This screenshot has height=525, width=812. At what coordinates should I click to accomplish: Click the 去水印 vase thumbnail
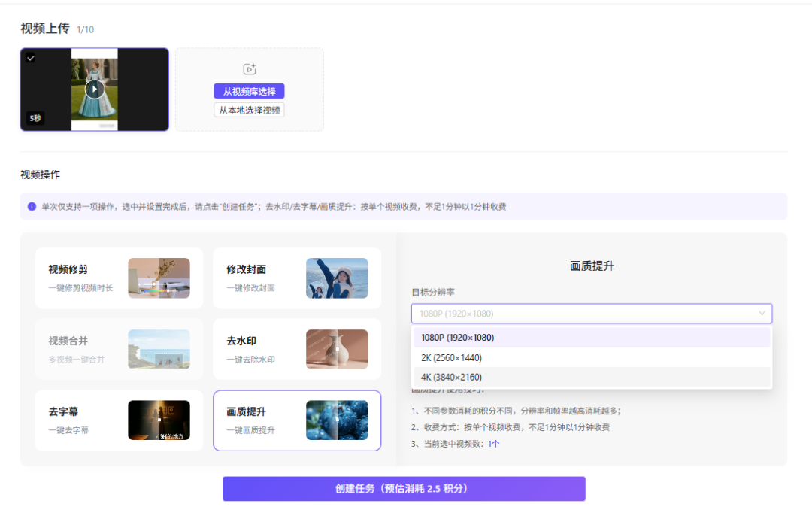[x=337, y=349]
